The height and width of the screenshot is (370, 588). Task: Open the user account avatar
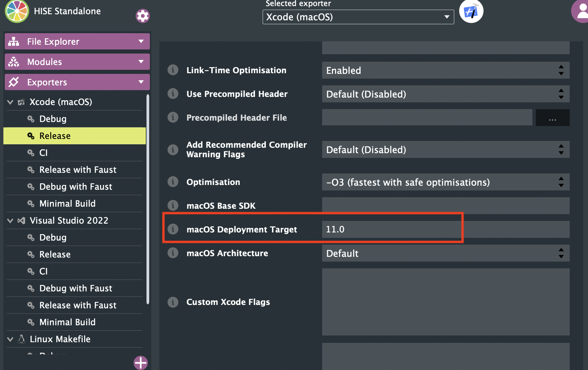click(x=581, y=11)
